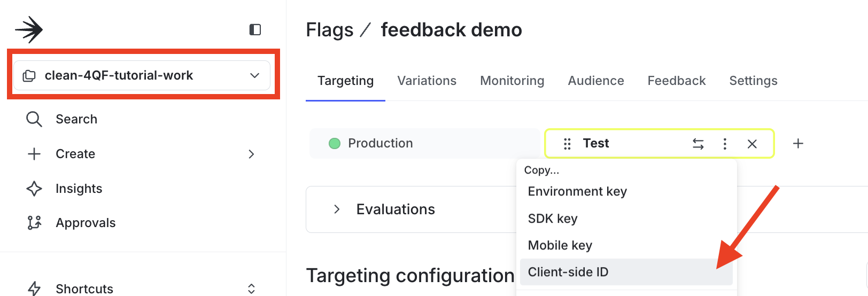
Task: Select the Production environment
Action: [380, 143]
